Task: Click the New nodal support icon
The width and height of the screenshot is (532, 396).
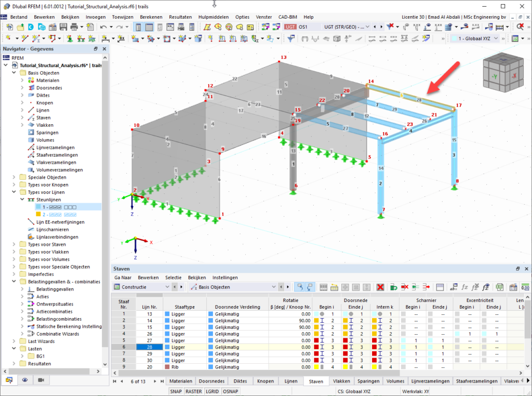Action: pos(69,38)
